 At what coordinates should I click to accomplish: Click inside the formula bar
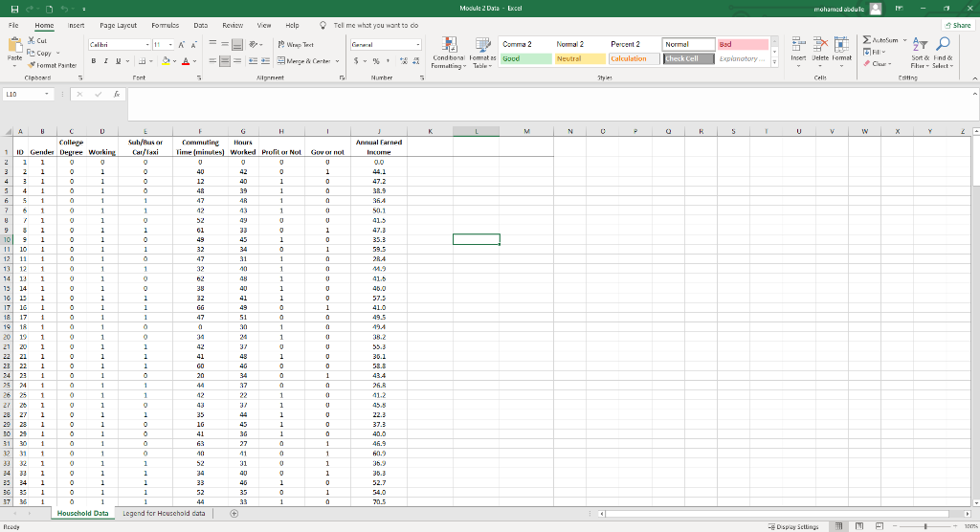tap(550, 103)
